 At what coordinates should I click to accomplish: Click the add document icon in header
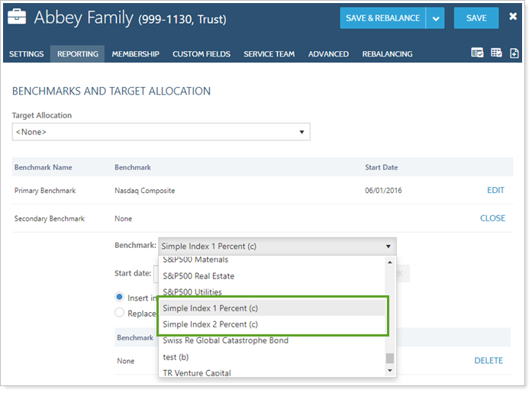pos(514,53)
